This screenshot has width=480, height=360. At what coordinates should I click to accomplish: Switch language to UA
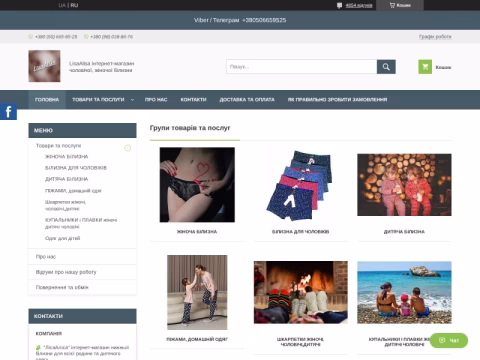pyautogui.click(x=62, y=5)
